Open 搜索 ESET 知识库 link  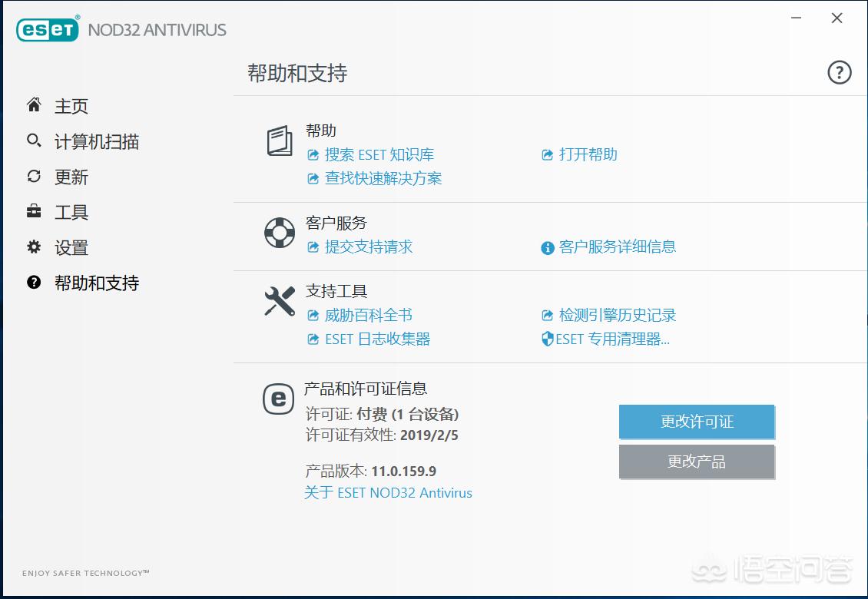(x=379, y=154)
